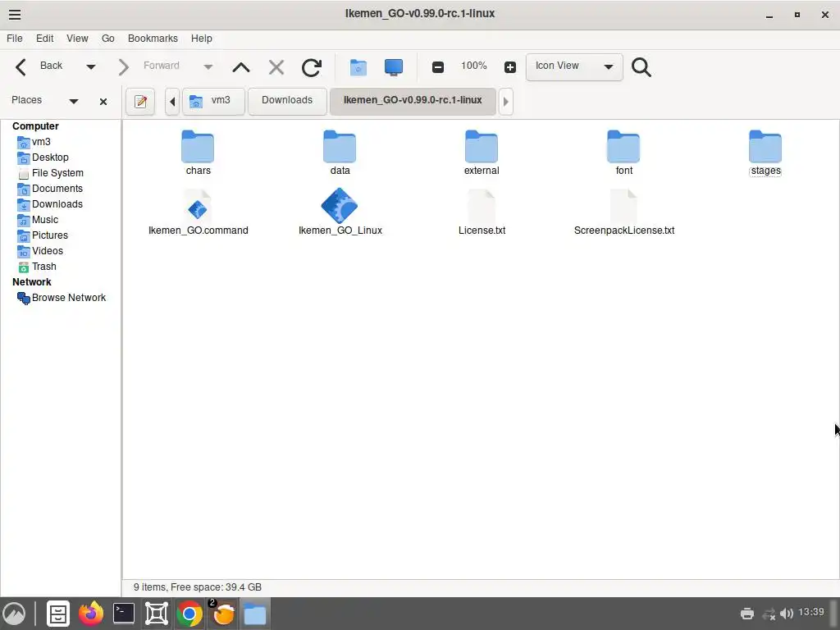Open the Help menu
This screenshot has height=630, width=840.
[202, 39]
